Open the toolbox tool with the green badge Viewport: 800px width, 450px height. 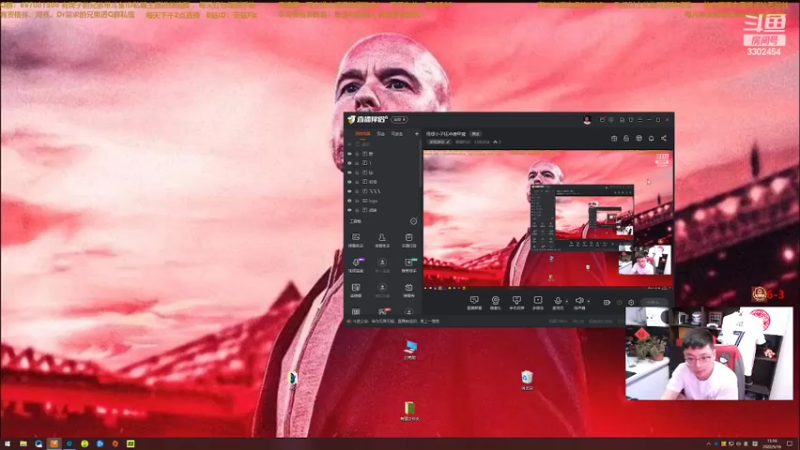[409, 265]
